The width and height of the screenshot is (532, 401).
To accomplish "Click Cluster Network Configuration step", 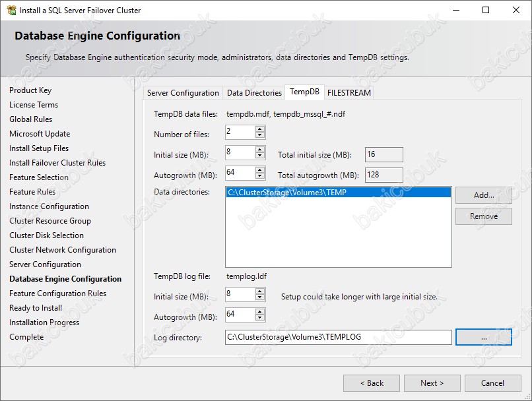I will (x=63, y=250).
